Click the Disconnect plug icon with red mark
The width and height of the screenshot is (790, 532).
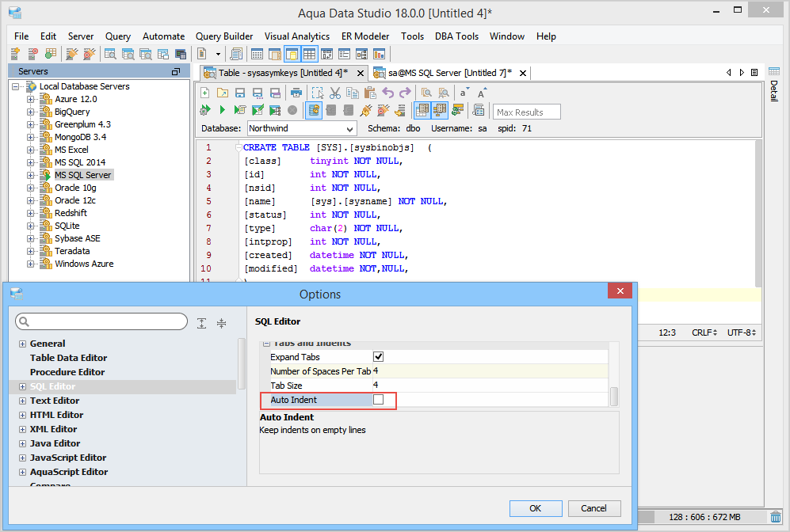[x=383, y=110]
